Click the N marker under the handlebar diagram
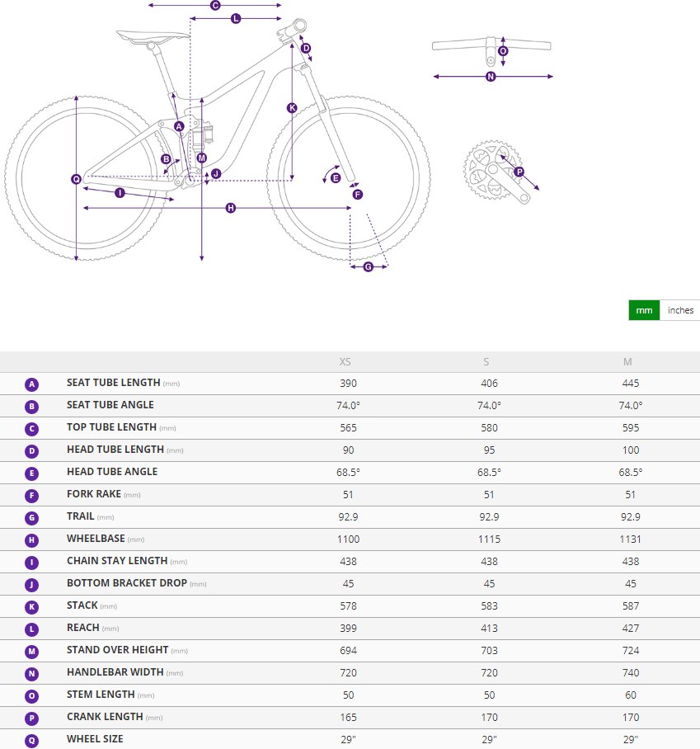The image size is (700, 749). [491, 77]
